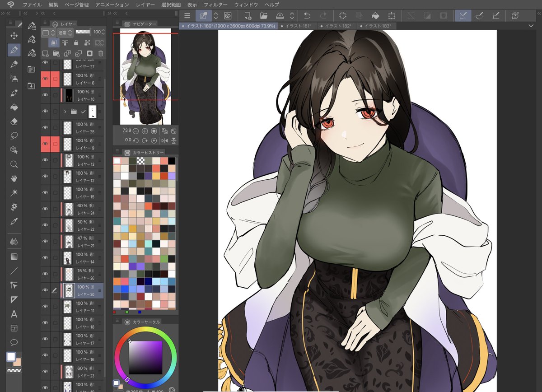Hide layer レイヤー 10
The width and height of the screenshot is (542, 392).
click(45, 95)
